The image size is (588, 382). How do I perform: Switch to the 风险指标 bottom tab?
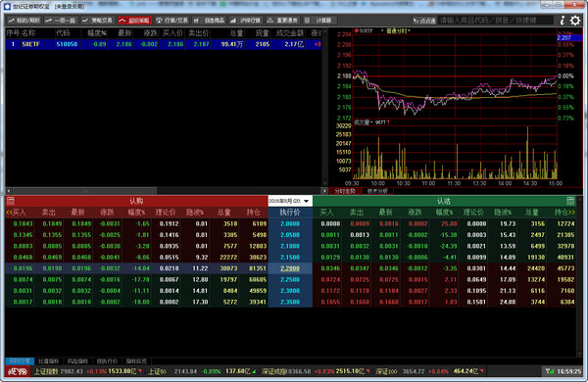77,361
